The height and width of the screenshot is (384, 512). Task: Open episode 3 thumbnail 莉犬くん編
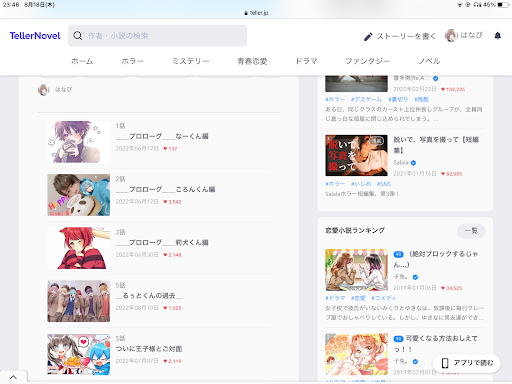pos(79,248)
